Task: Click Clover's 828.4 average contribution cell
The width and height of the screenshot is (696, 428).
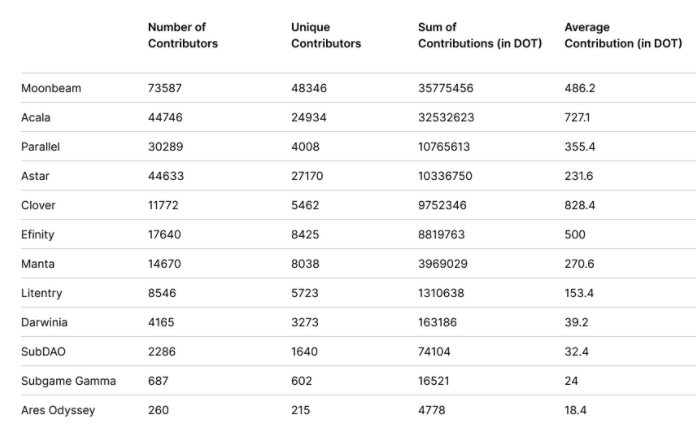Action: click(x=580, y=205)
